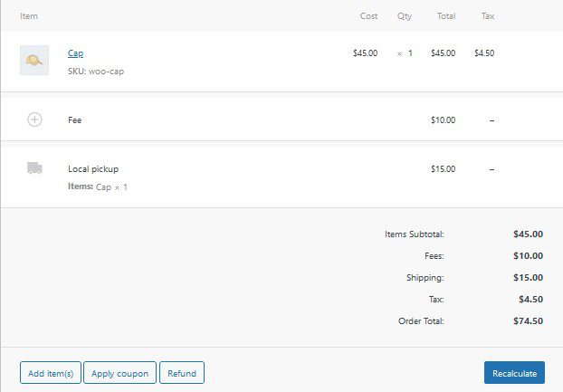Click the Local pickup shipping truck icon
This screenshot has width=563, height=392.
coord(34,168)
